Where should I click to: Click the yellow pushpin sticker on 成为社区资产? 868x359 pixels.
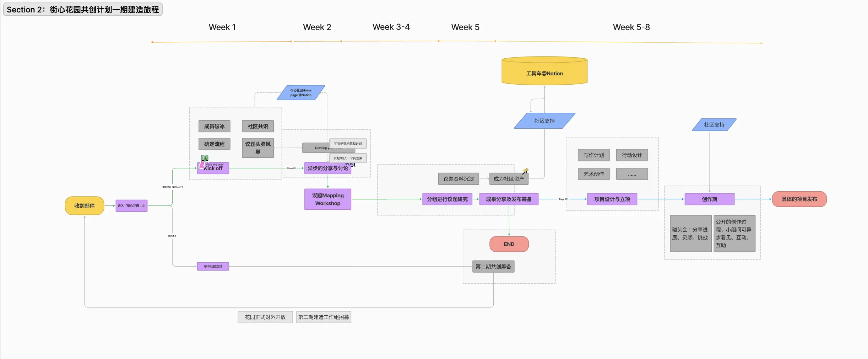(x=526, y=171)
